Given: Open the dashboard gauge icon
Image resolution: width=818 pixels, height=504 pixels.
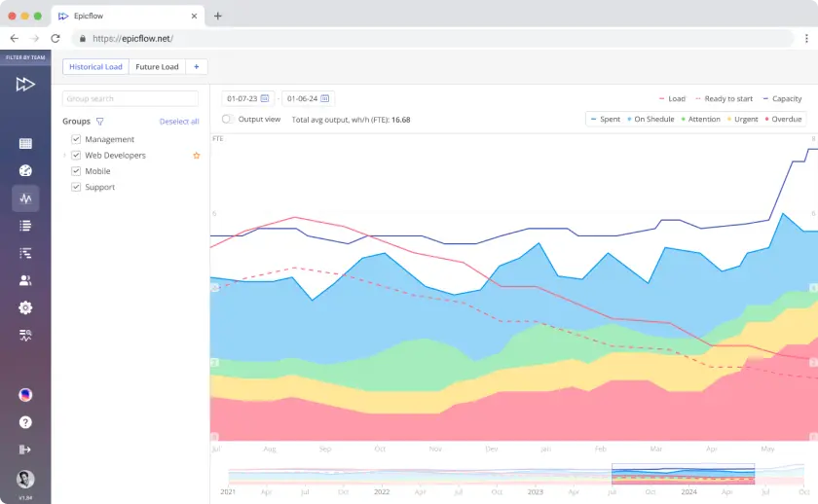Looking at the screenshot, I should point(25,171).
